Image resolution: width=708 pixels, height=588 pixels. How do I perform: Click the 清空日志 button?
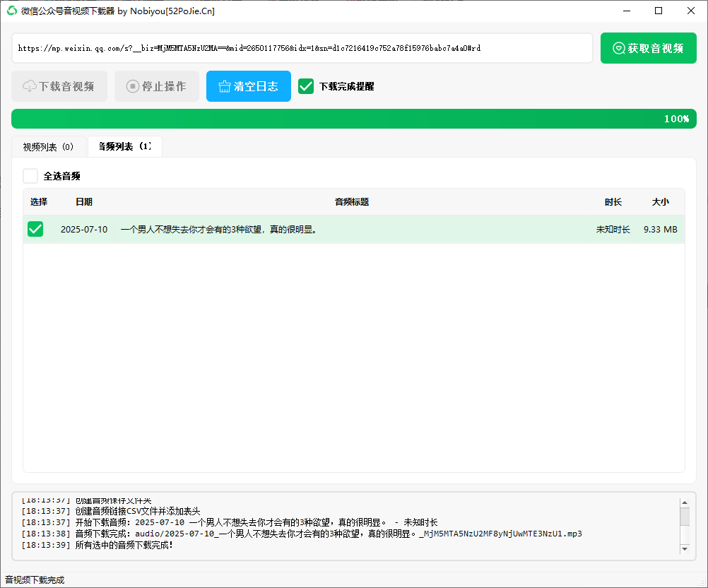[248, 86]
